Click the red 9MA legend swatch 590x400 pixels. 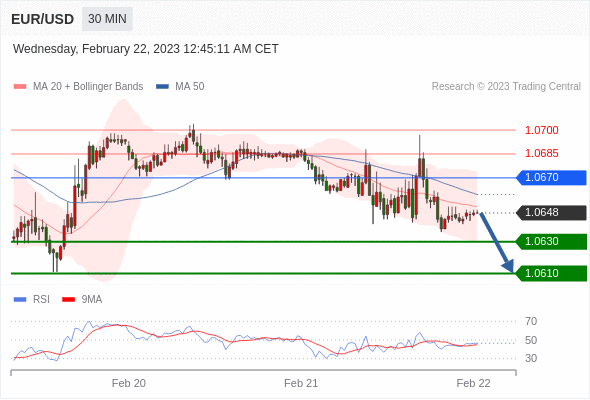(68, 300)
